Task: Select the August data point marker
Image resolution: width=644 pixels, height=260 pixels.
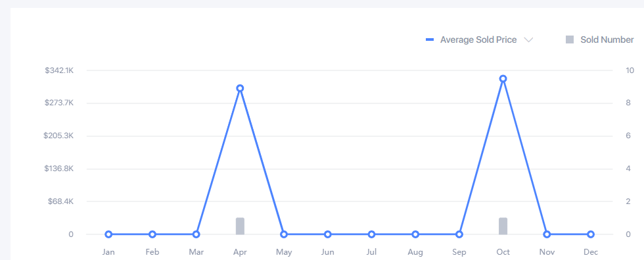Action: pyautogui.click(x=415, y=234)
